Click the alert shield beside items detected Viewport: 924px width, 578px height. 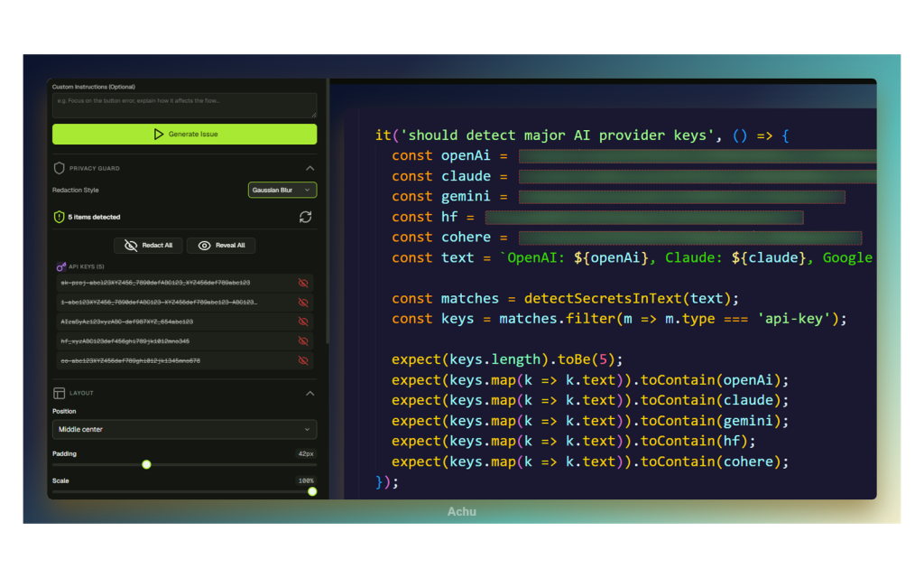click(x=59, y=217)
